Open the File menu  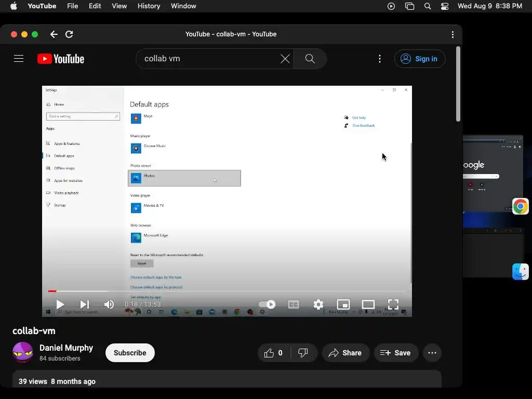point(73,6)
